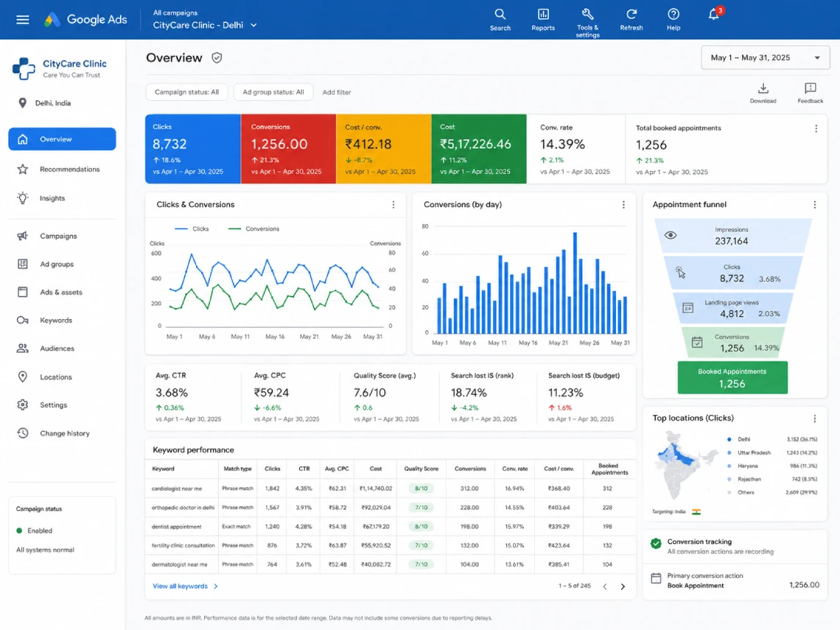
Task: Refresh the dashboard data
Action: 631,20
